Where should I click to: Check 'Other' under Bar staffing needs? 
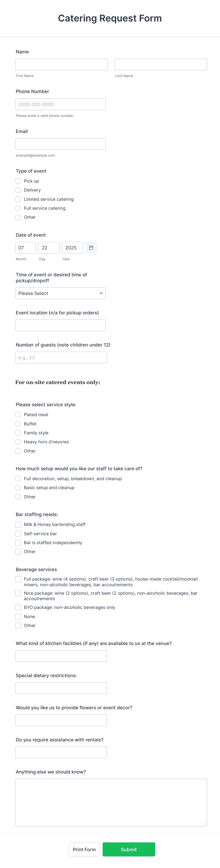click(18, 552)
